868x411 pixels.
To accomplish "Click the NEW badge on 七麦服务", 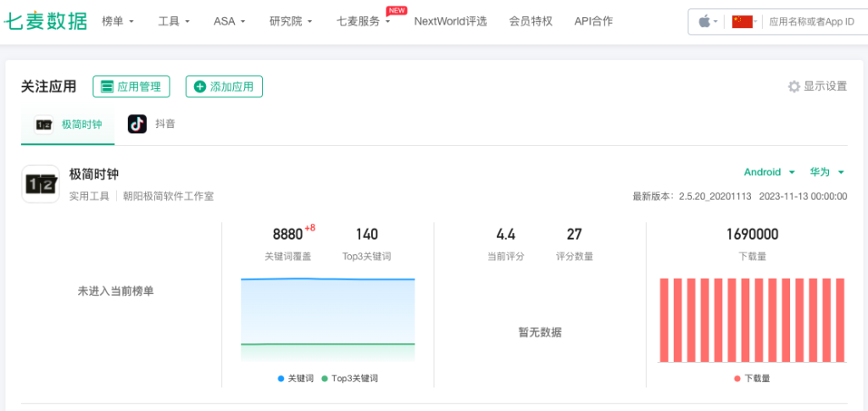I will pos(397,10).
